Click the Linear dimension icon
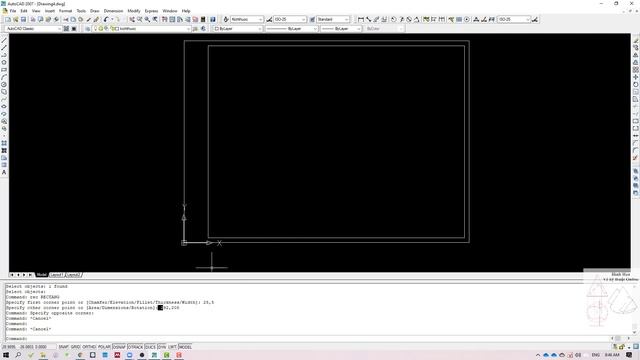Viewport: 640px width, 360px height. [361, 19]
